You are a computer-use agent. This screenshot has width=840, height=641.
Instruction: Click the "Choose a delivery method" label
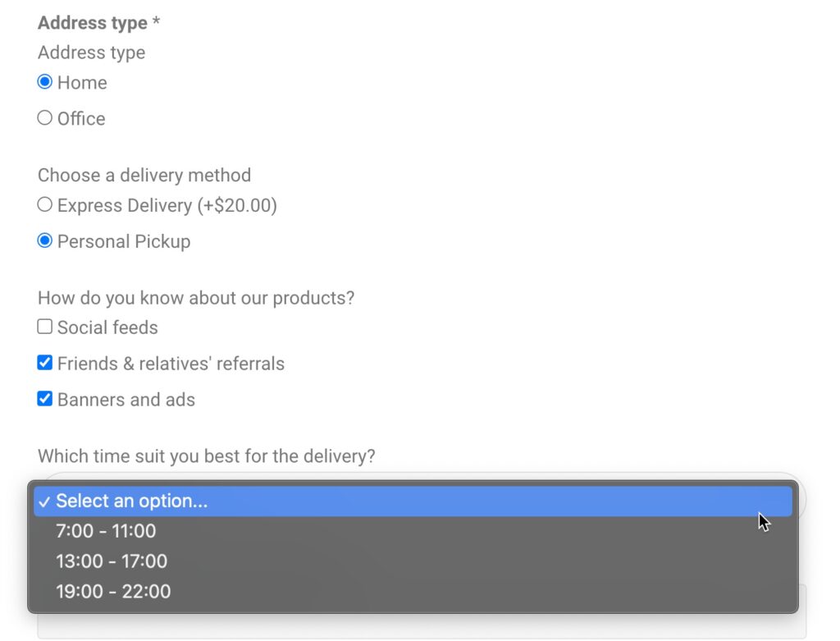(144, 175)
